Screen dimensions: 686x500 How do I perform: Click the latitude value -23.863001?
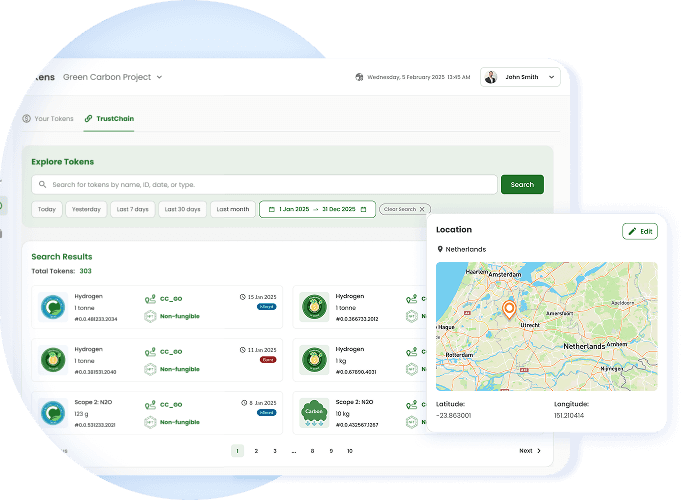[454, 416]
